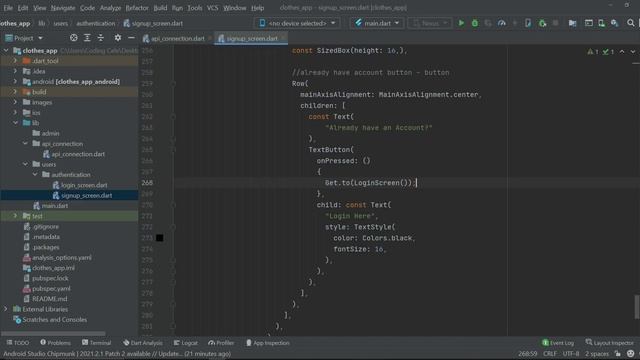This screenshot has height=360, width=640.
Task: Jump to the previous highlighted problem arrow
Action: click(622, 52)
